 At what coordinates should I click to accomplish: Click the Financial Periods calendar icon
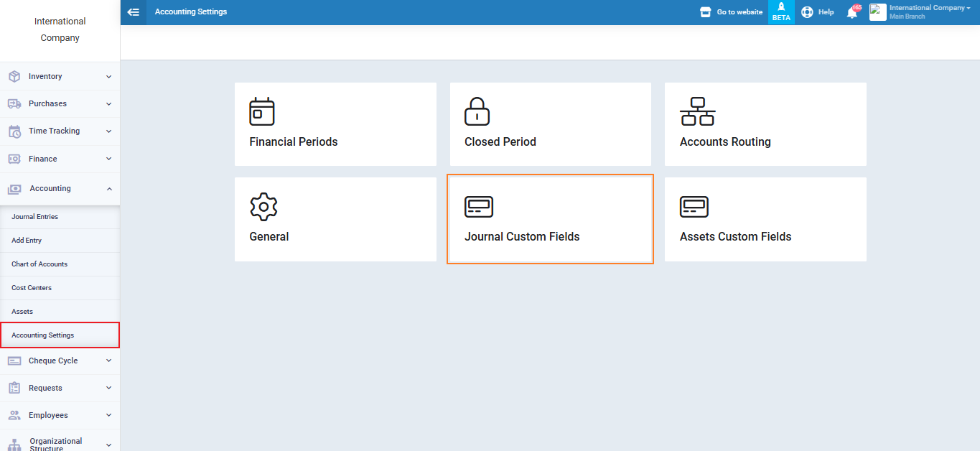click(262, 111)
